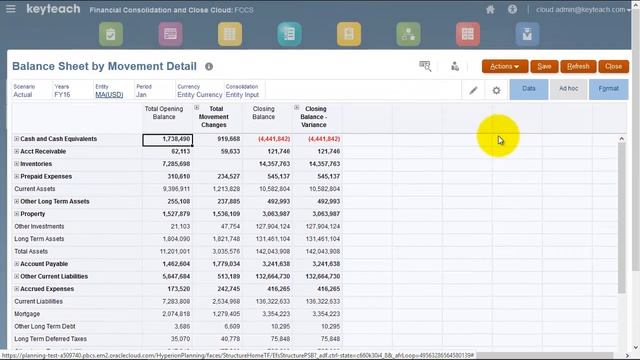
Task: Expand the Prepaid Expenses row
Action: tap(16, 176)
